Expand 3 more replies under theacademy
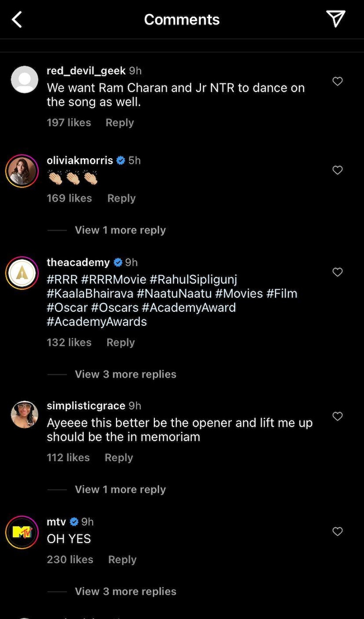Image resolution: width=364 pixels, height=619 pixels. click(x=125, y=374)
